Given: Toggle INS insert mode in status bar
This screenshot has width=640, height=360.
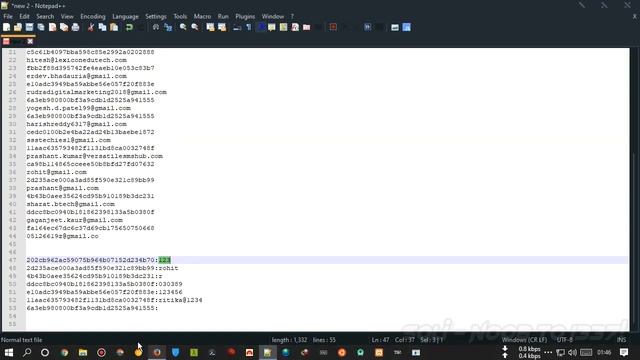Looking at the screenshot, I should (x=621, y=340).
